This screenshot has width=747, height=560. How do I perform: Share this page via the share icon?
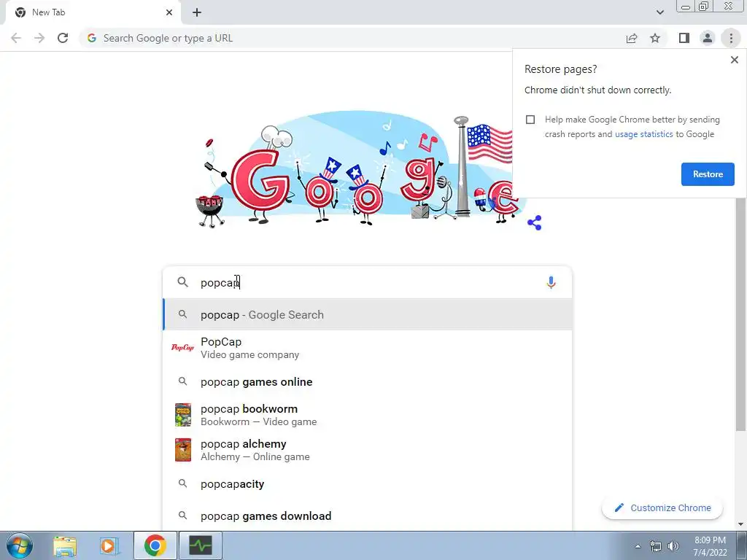coord(632,38)
